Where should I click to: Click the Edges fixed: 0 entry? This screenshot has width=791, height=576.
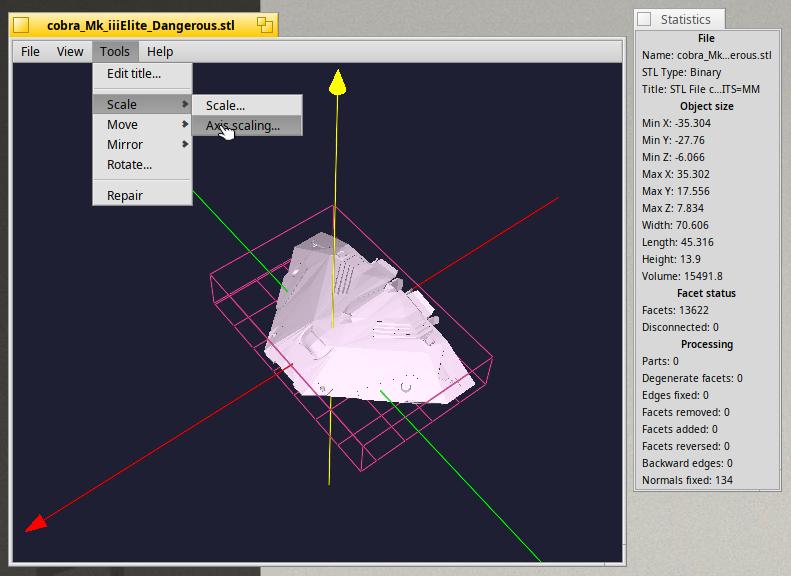(675, 395)
